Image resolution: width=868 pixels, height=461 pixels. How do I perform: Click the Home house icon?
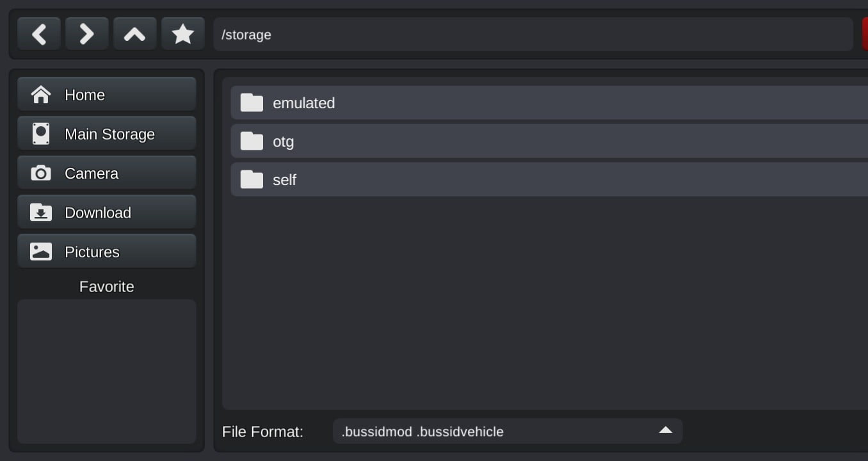click(x=41, y=95)
